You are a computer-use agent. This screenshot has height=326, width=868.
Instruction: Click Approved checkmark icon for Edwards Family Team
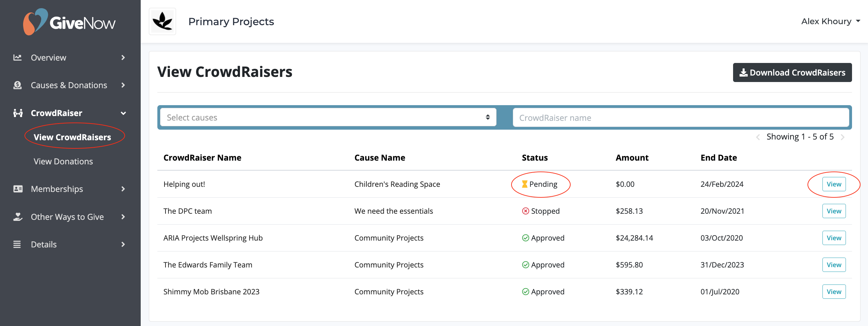pyautogui.click(x=525, y=265)
